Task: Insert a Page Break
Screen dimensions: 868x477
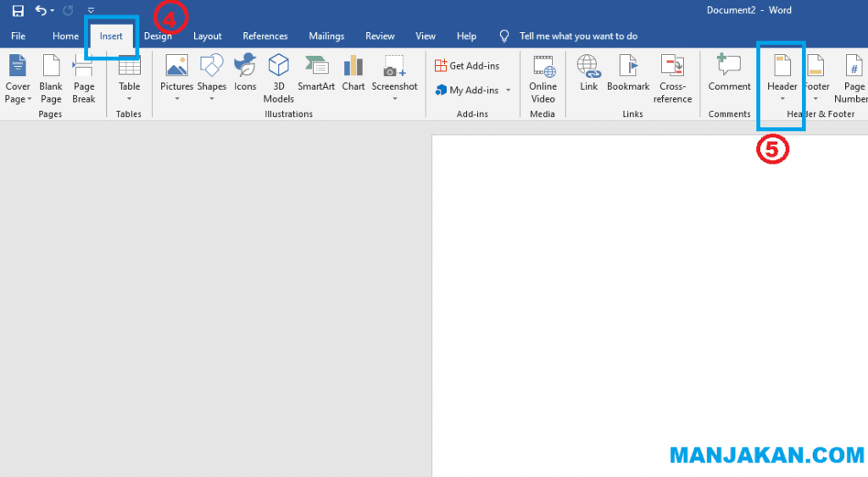Action: pyautogui.click(x=84, y=79)
